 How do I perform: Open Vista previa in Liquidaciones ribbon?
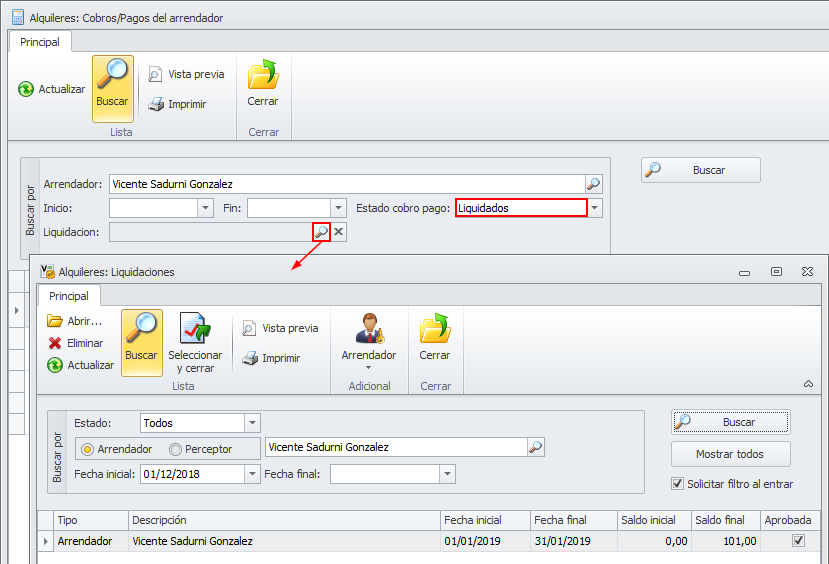pyautogui.click(x=280, y=328)
